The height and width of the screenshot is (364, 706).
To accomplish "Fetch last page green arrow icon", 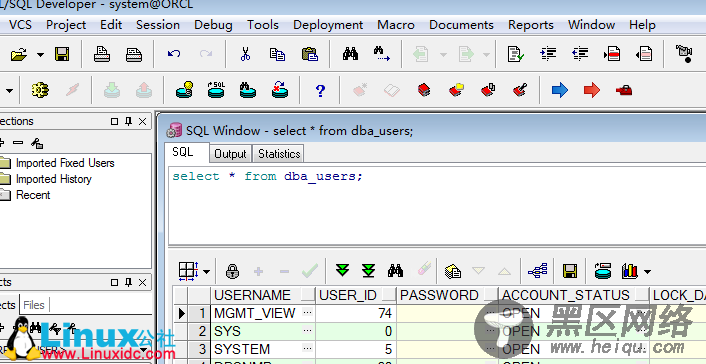I will [368, 271].
